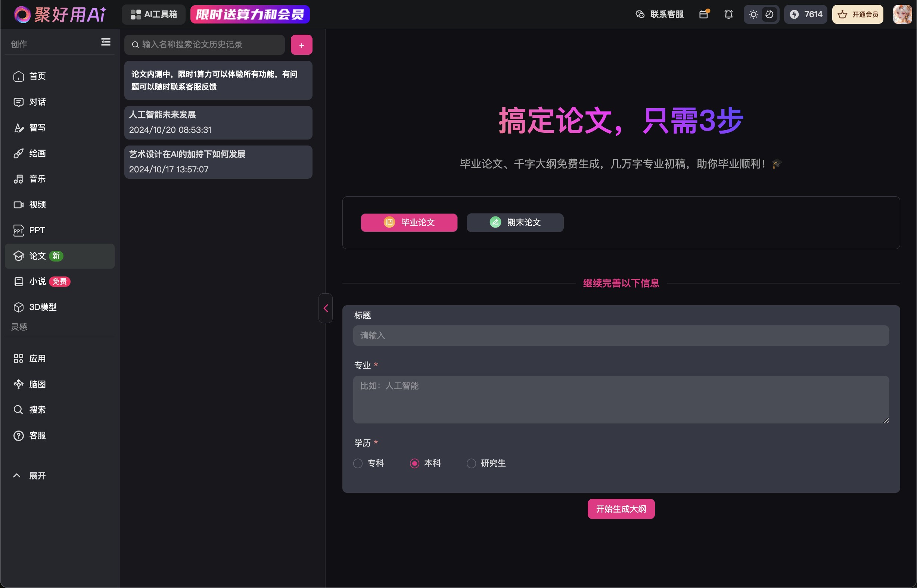The image size is (917, 588).
Task: Click the 开始生成大纲 button
Action: click(x=621, y=509)
